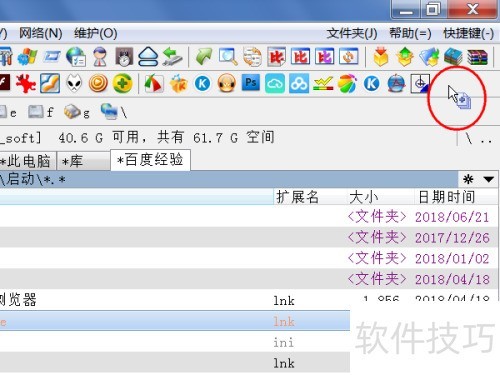Click the sync directories window icon
Screen dimensions: 500x375
349,56
